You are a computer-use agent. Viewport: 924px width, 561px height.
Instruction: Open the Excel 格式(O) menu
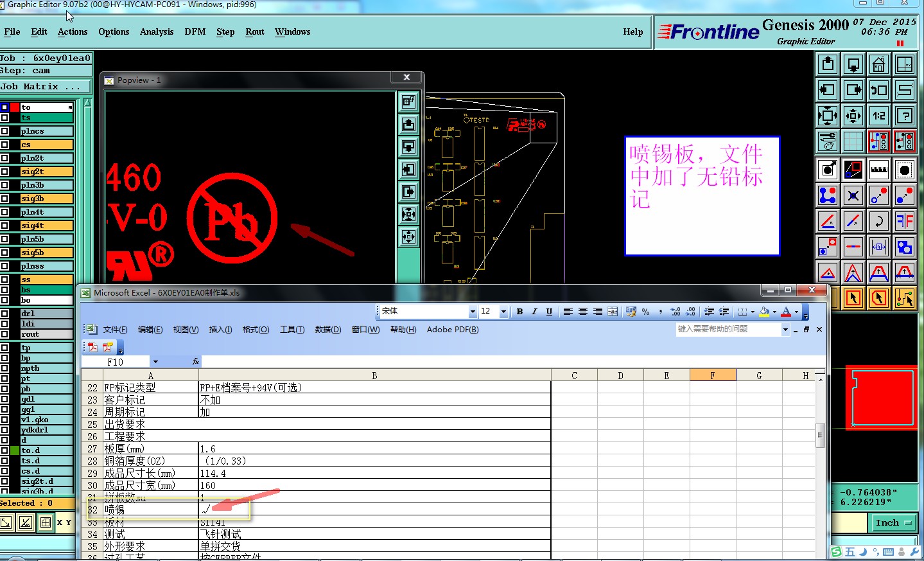pos(256,329)
